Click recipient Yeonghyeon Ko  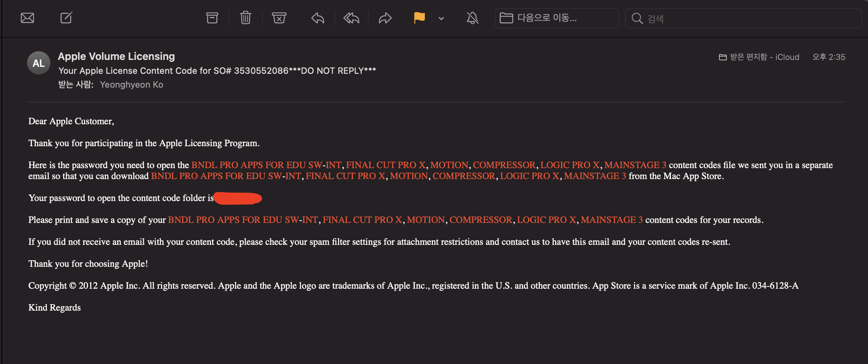[x=131, y=85]
